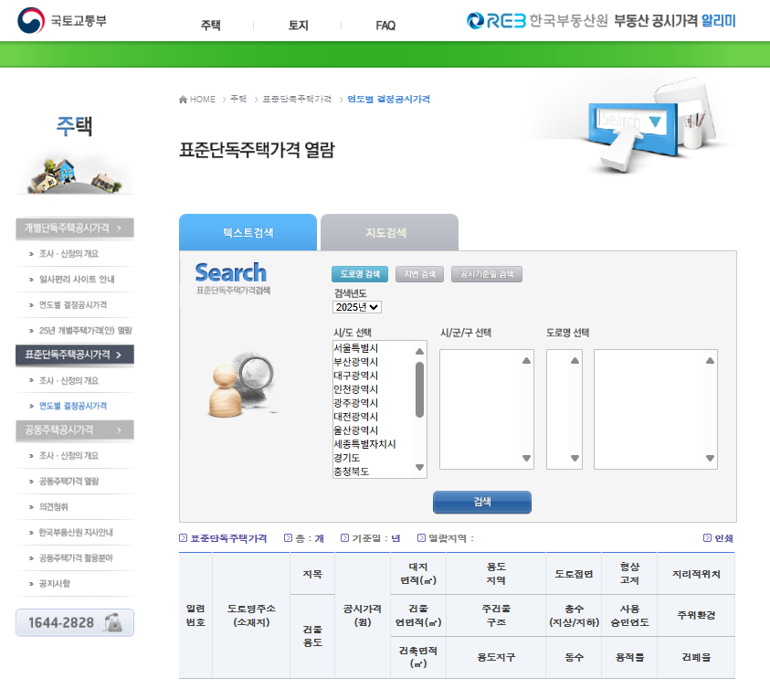Click the REB 한국부동산원 logo

(x=537, y=21)
